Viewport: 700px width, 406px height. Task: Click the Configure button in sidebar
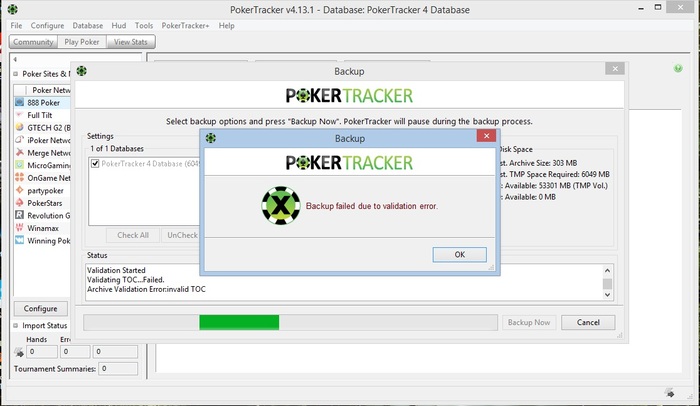41,309
